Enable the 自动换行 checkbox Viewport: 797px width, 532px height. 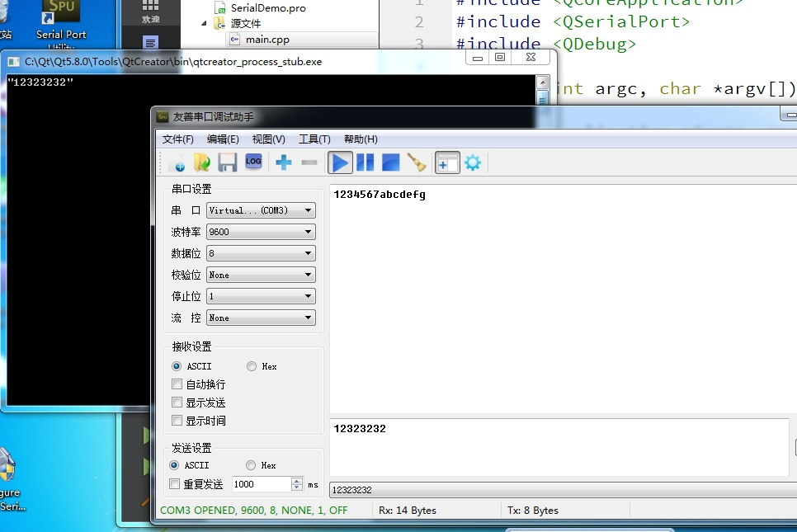click(x=177, y=384)
